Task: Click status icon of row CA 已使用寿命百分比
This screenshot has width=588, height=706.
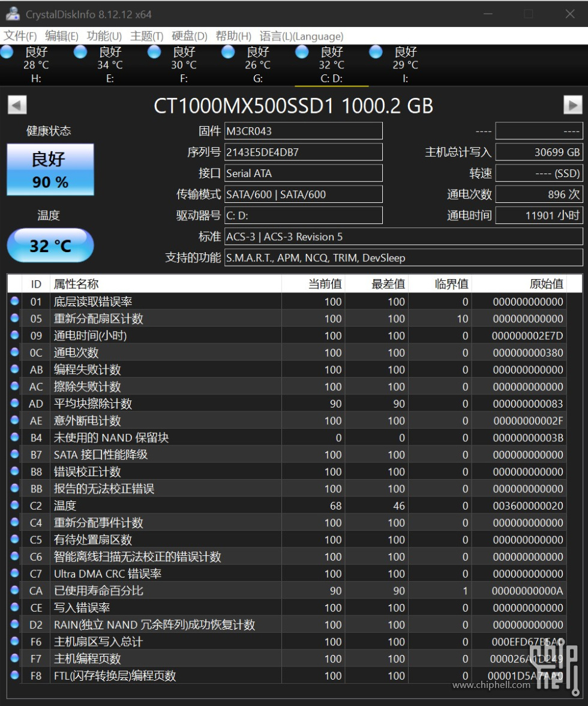Action: [x=15, y=590]
